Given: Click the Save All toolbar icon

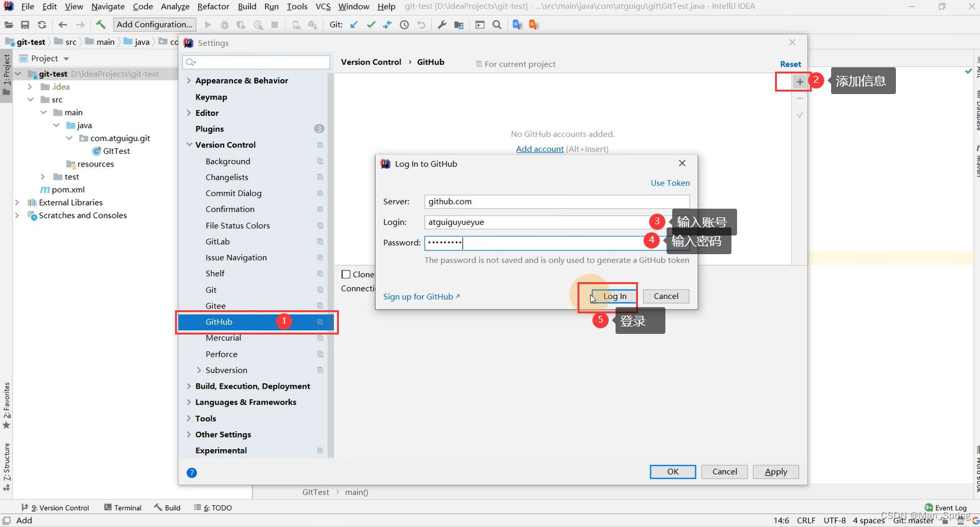Looking at the screenshot, I should coord(25,25).
